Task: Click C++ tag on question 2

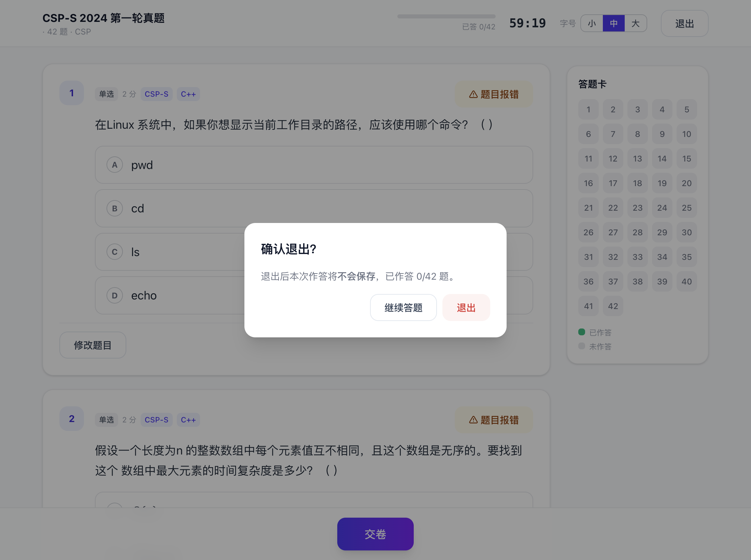Action: [188, 420]
